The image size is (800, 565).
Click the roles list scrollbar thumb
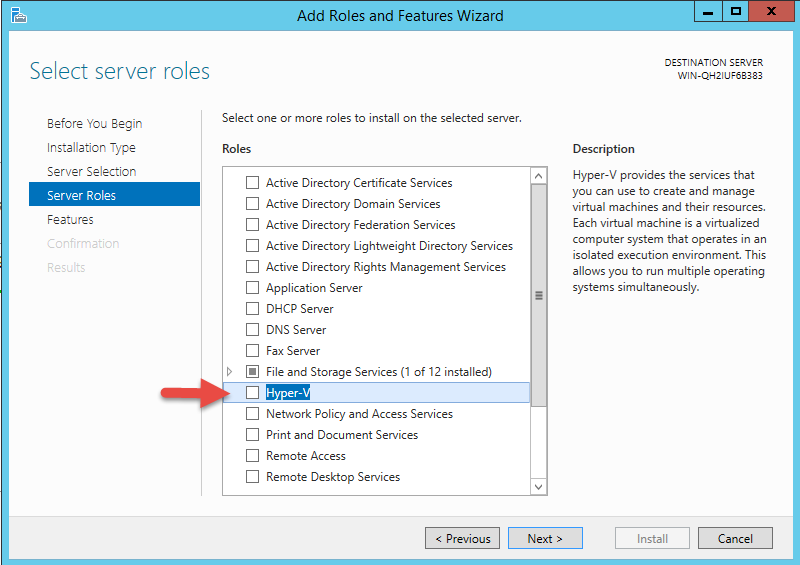pos(538,296)
